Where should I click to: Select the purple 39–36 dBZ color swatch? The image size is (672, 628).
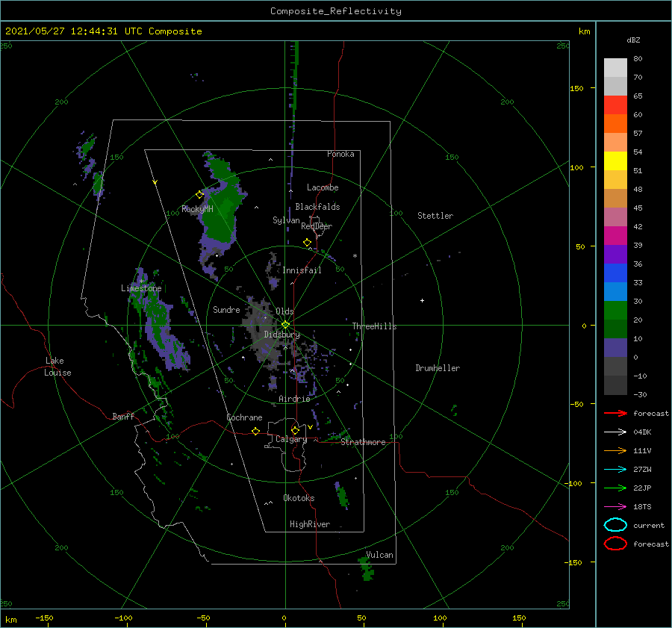(615, 255)
